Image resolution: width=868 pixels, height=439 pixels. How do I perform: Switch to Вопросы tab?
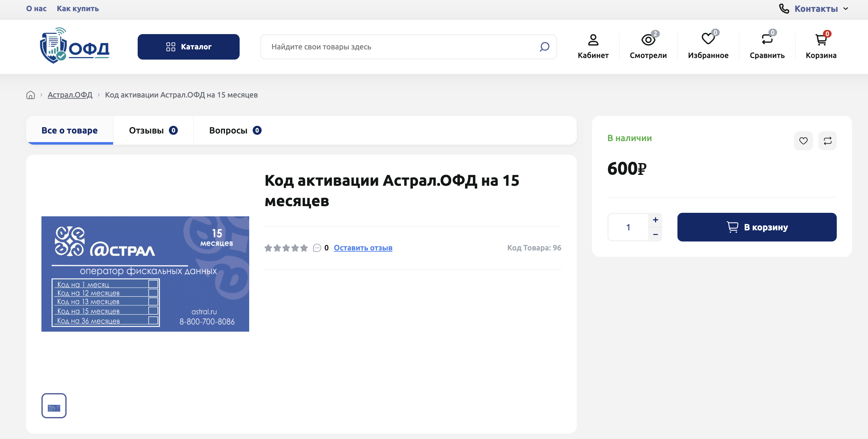pos(235,130)
